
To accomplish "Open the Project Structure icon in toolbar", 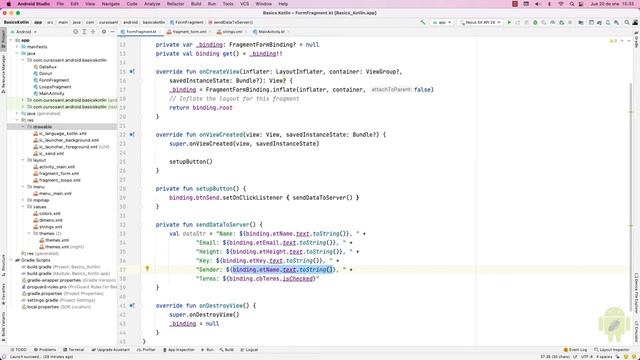I will pos(581,22).
